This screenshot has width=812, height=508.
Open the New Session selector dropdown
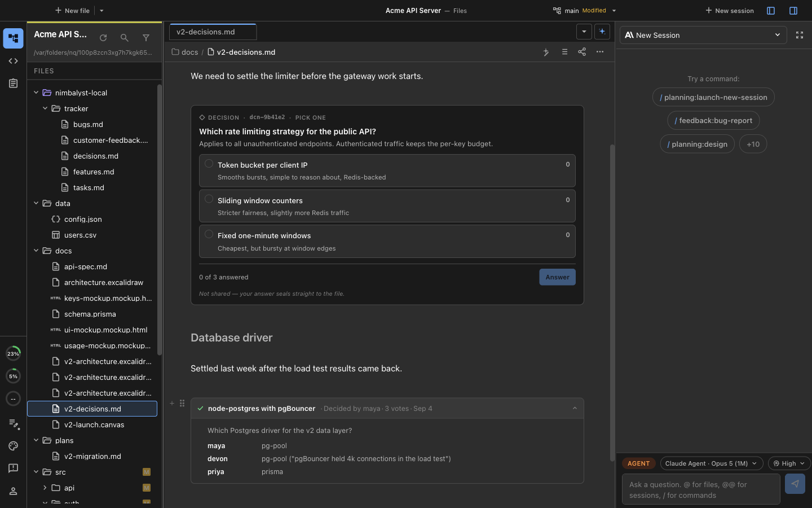point(703,35)
